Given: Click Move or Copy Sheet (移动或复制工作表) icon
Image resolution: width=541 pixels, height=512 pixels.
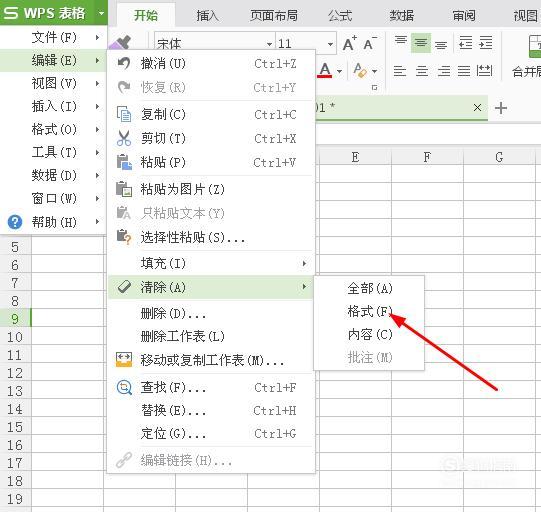Looking at the screenshot, I should [124, 360].
